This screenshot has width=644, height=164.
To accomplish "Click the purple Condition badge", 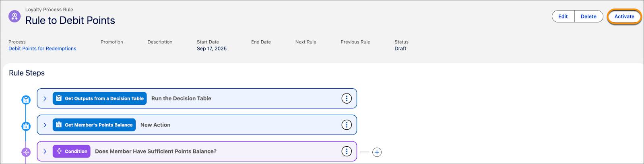I will [x=71, y=152].
